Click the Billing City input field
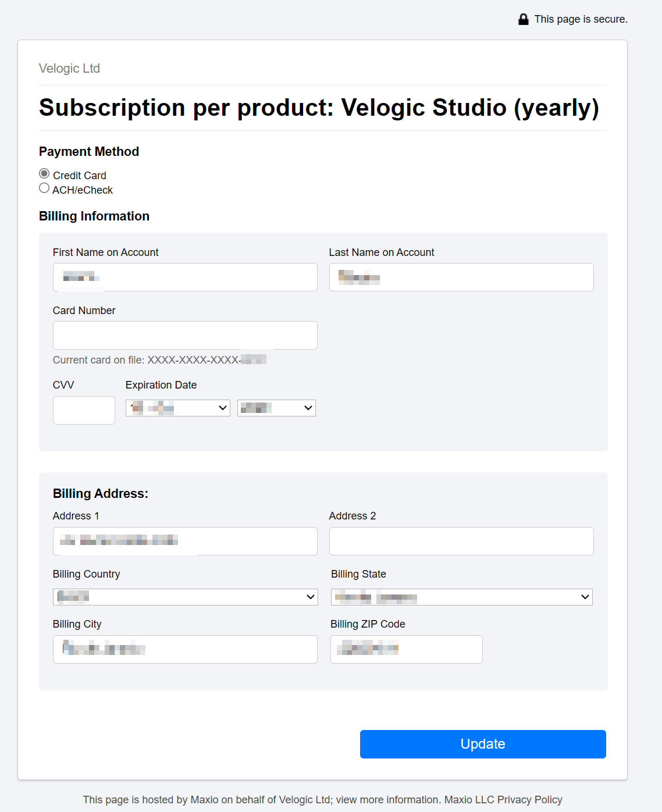The width and height of the screenshot is (662, 812). 185,649
